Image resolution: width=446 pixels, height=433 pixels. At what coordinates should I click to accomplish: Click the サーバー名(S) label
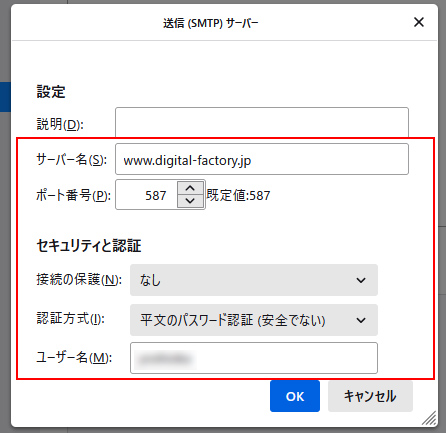point(71,160)
